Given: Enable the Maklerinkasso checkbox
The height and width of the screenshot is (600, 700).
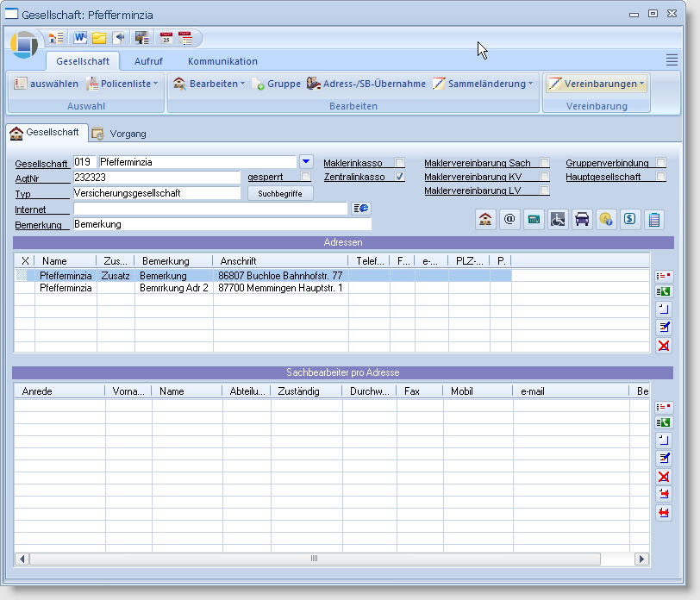Looking at the screenshot, I should [x=399, y=163].
